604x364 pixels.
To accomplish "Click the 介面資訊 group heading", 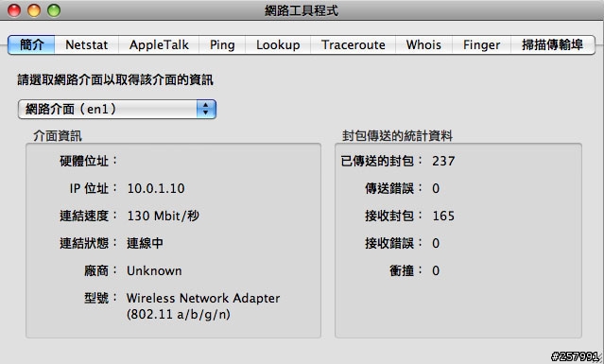I will pos(58,135).
